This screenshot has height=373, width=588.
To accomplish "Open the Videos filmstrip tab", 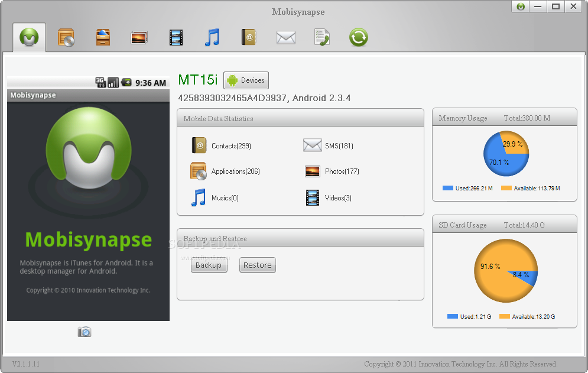I will (176, 38).
